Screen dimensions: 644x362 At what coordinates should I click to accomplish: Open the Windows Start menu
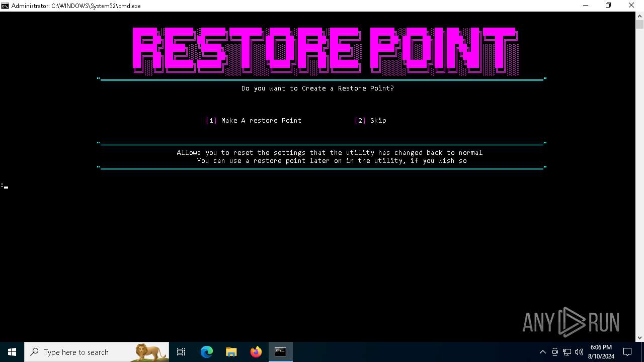[x=12, y=352]
